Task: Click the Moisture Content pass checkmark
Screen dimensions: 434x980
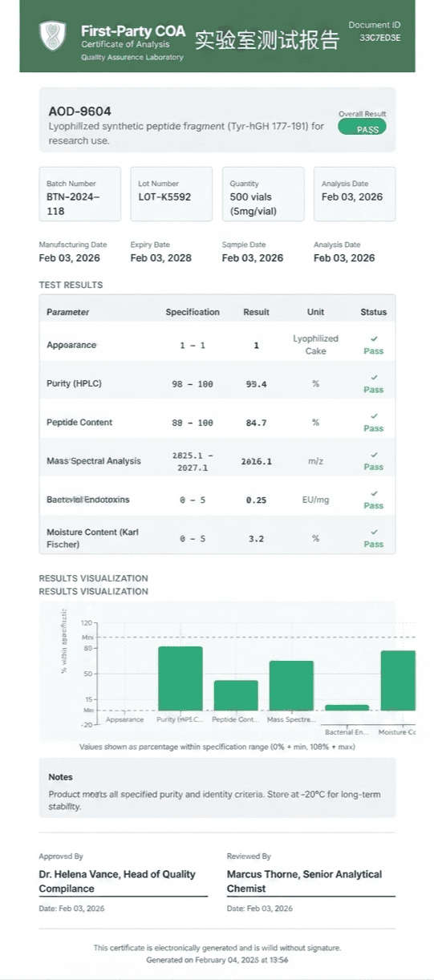Action: coord(374,532)
